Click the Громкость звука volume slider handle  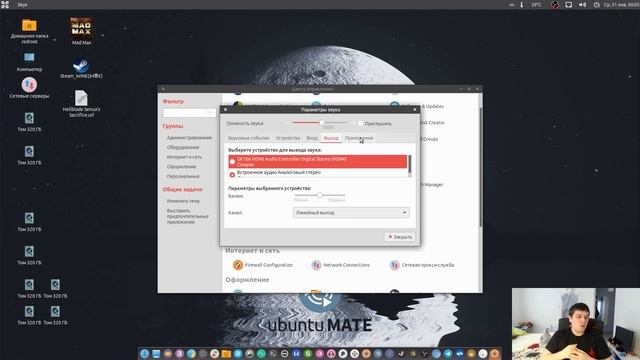pyautogui.click(x=322, y=122)
